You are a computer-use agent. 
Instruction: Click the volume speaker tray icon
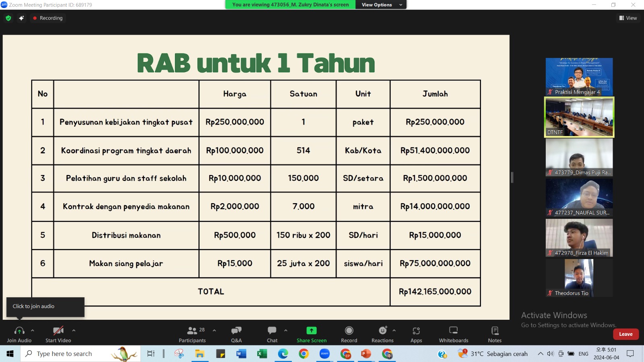click(550, 354)
